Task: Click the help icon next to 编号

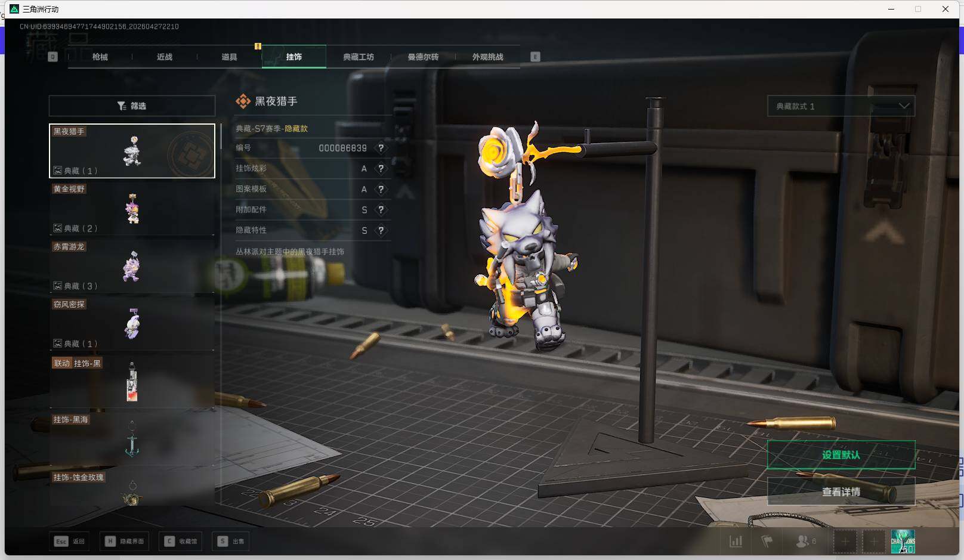Action: coord(381,148)
